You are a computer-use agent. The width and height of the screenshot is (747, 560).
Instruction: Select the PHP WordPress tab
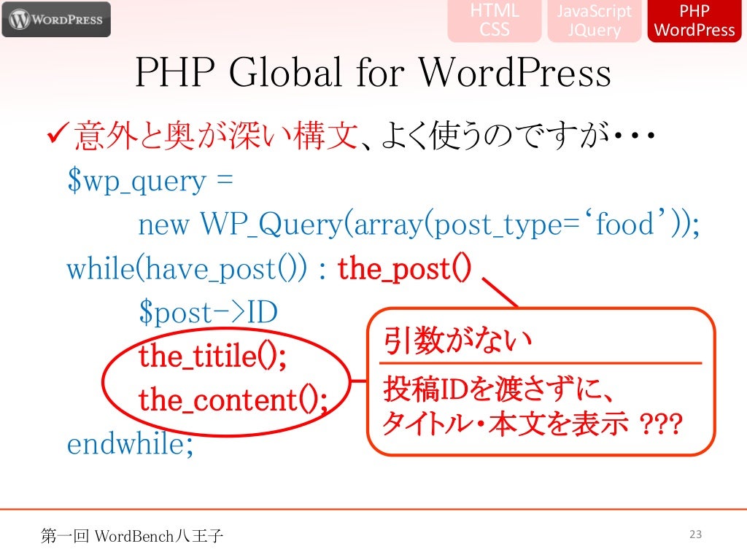coord(694,20)
